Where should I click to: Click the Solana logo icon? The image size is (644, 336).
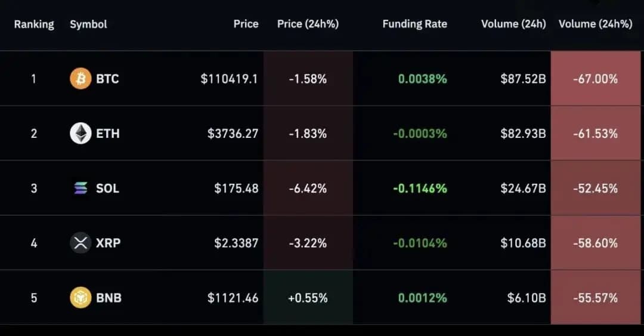[x=80, y=189]
